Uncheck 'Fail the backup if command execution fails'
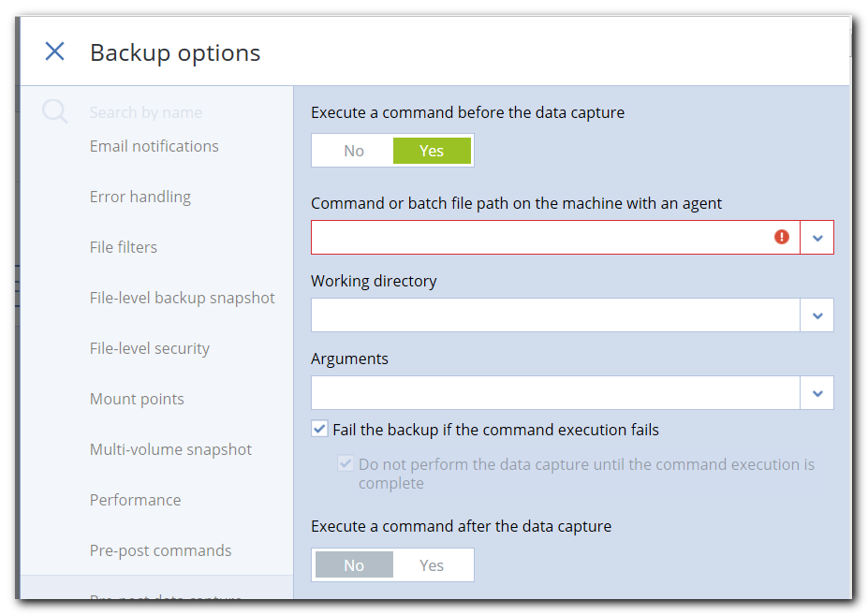 (x=319, y=429)
